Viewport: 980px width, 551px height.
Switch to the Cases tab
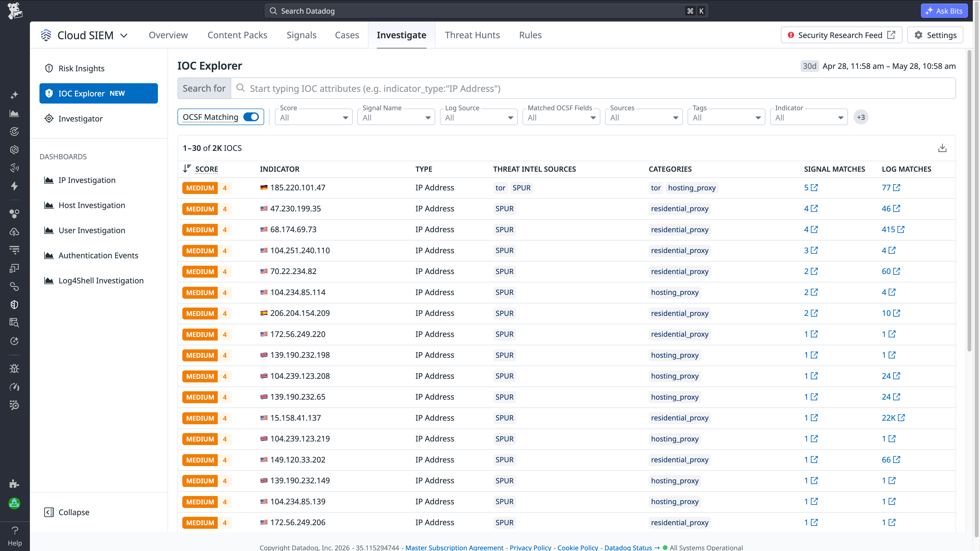(x=347, y=35)
